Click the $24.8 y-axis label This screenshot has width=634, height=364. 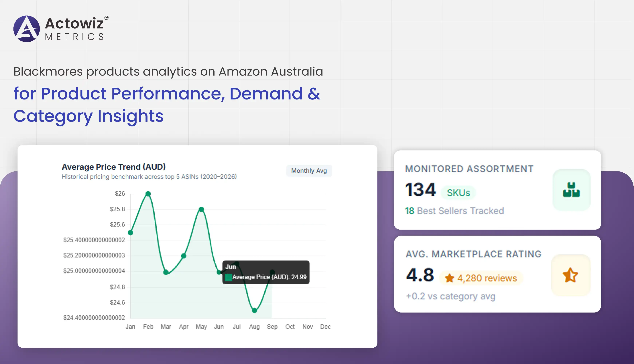pos(117,287)
